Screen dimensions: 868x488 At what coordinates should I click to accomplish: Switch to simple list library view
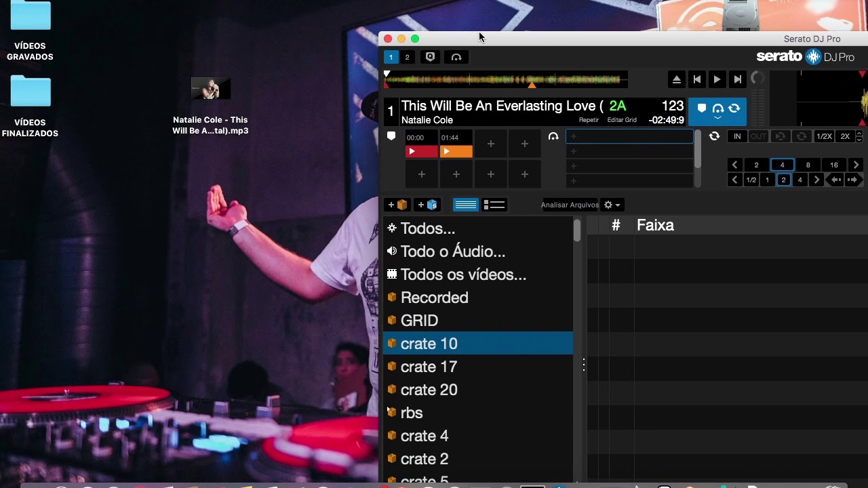pos(465,205)
